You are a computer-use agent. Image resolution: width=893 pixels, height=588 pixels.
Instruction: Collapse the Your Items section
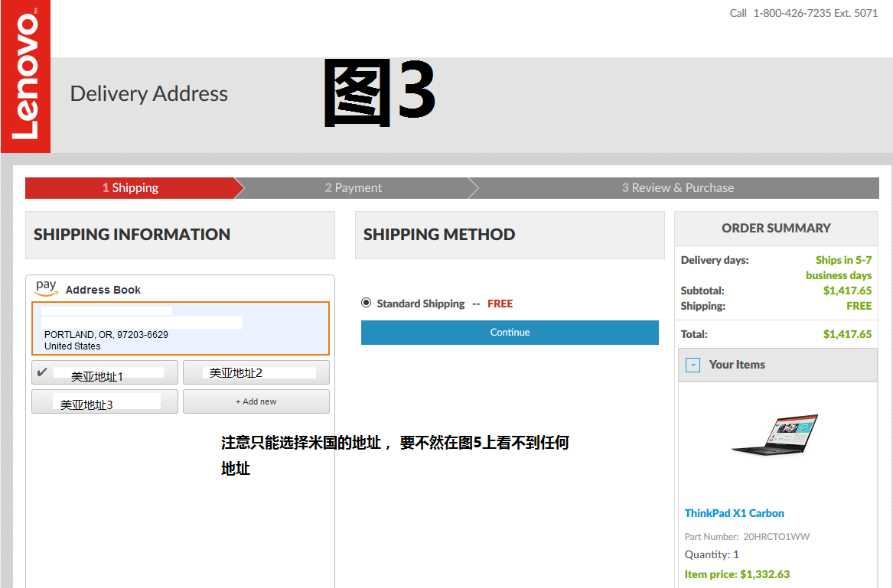(x=693, y=365)
